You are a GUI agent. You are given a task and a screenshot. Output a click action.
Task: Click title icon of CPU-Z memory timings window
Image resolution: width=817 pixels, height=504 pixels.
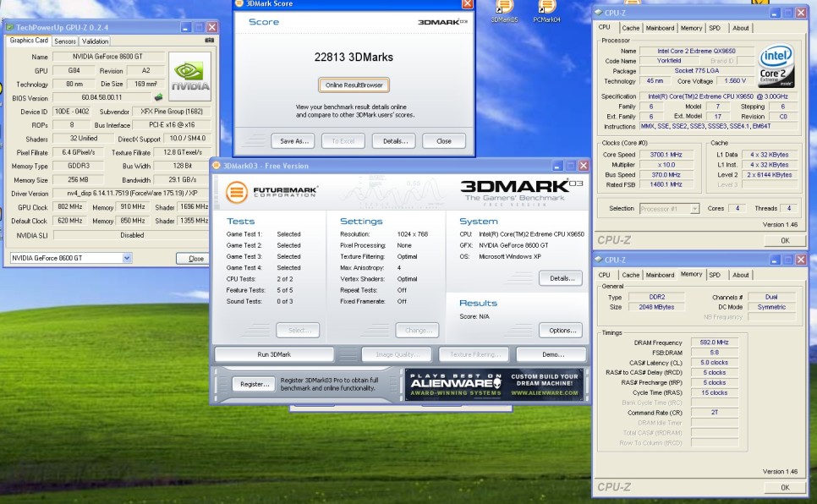(599, 260)
